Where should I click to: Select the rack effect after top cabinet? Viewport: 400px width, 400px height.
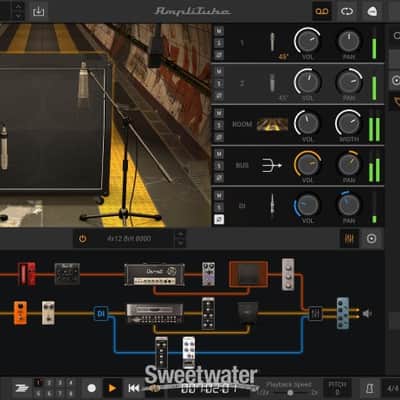coord(288,274)
